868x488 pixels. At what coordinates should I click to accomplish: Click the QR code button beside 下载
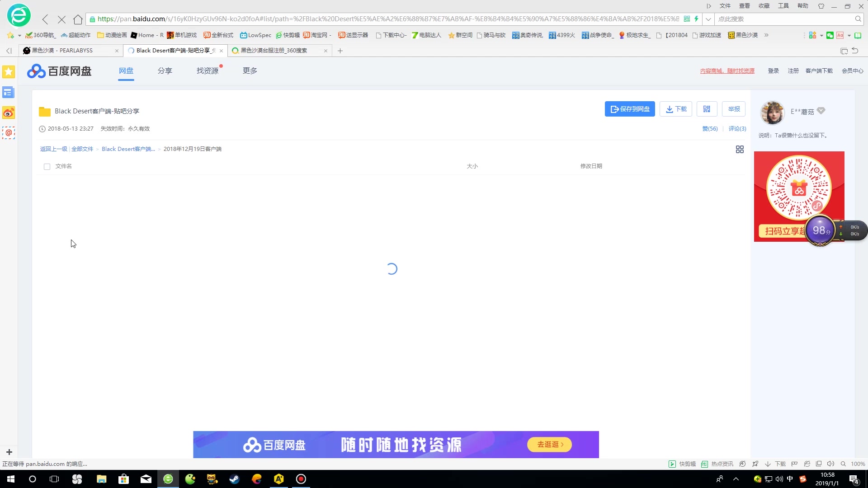point(707,109)
